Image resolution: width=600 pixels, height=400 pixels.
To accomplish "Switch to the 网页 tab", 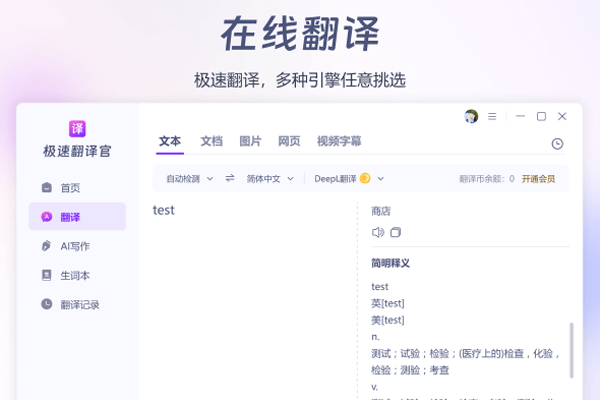I will point(289,141).
